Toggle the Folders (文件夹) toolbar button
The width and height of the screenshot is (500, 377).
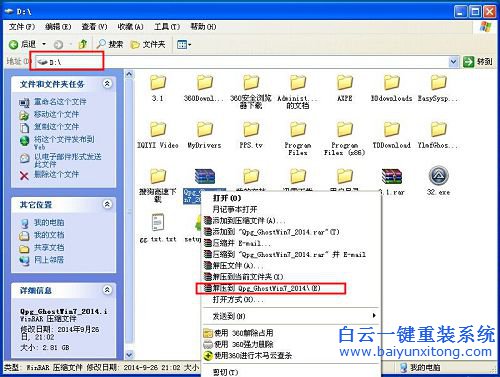click(148, 44)
